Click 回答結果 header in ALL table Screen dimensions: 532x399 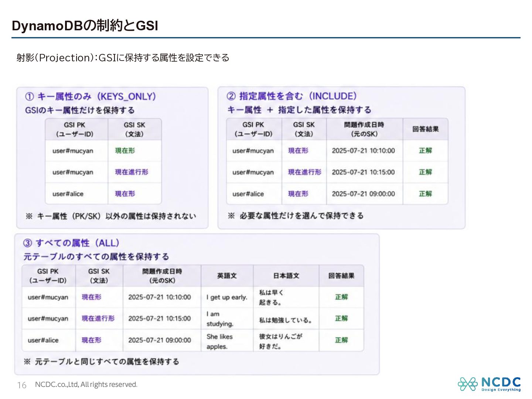[341, 276]
